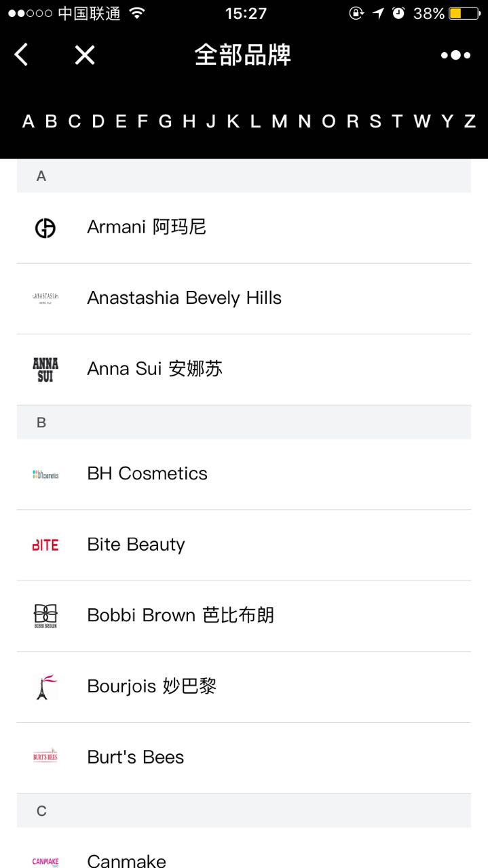Tap the Anna Sui logo icon

(x=45, y=370)
